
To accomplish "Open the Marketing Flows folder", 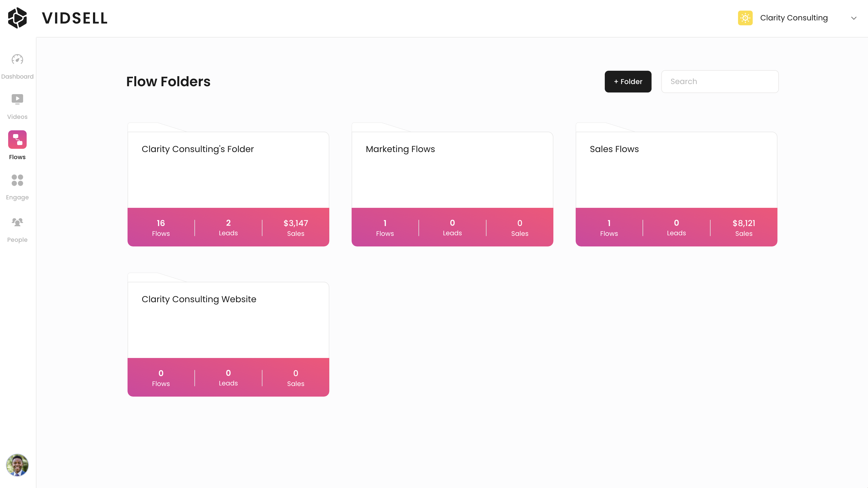I will pyautogui.click(x=452, y=175).
